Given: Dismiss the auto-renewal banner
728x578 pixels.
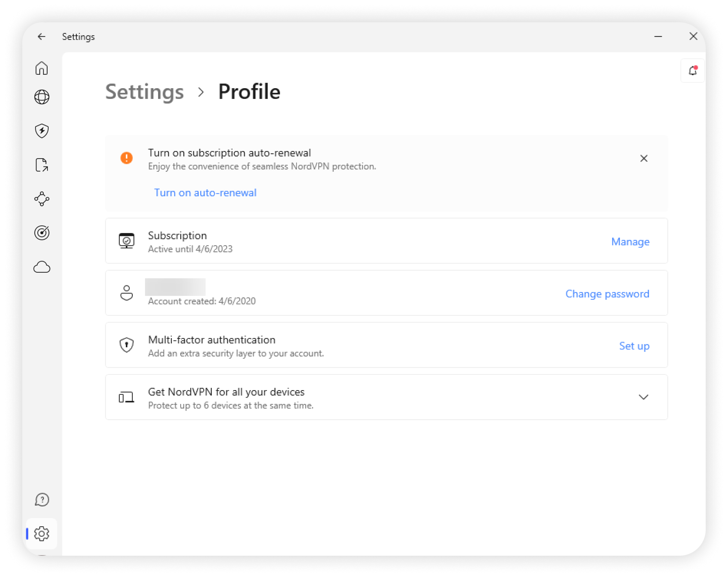Looking at the screenshot, I should point(644,158).
